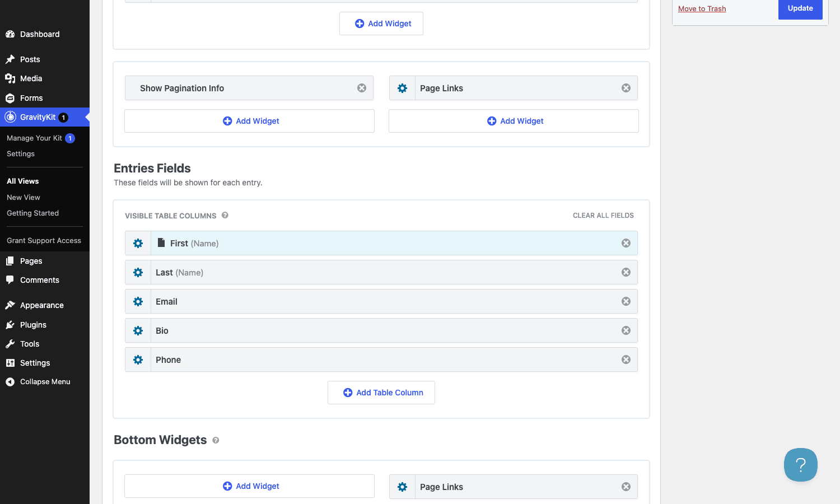The width and height of the screenshot is (840, 504).
Task: Open the New View page
Action: pyautogui.click(x=24, y=197)
